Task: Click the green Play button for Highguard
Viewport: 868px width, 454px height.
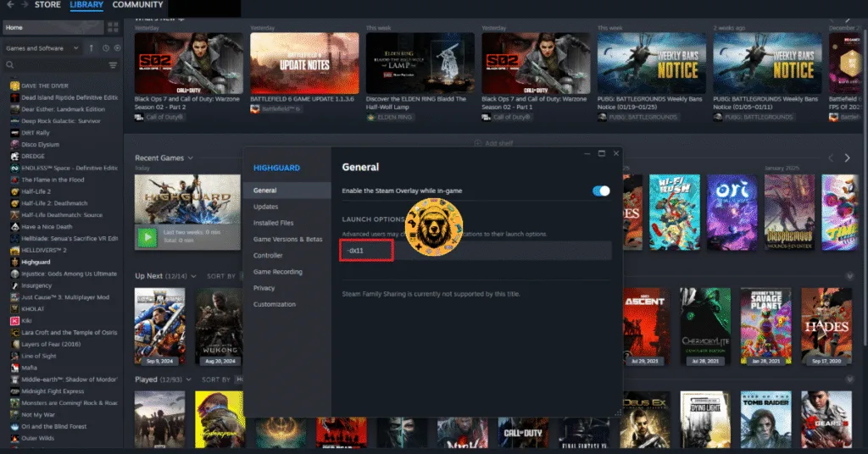Action: 147,237
